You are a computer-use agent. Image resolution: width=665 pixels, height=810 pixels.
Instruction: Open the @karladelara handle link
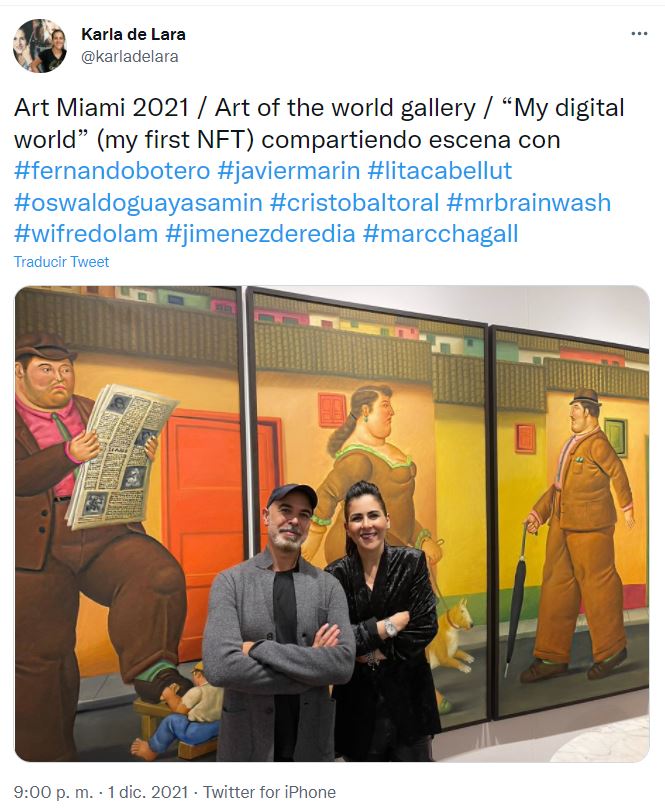(130, 56)
